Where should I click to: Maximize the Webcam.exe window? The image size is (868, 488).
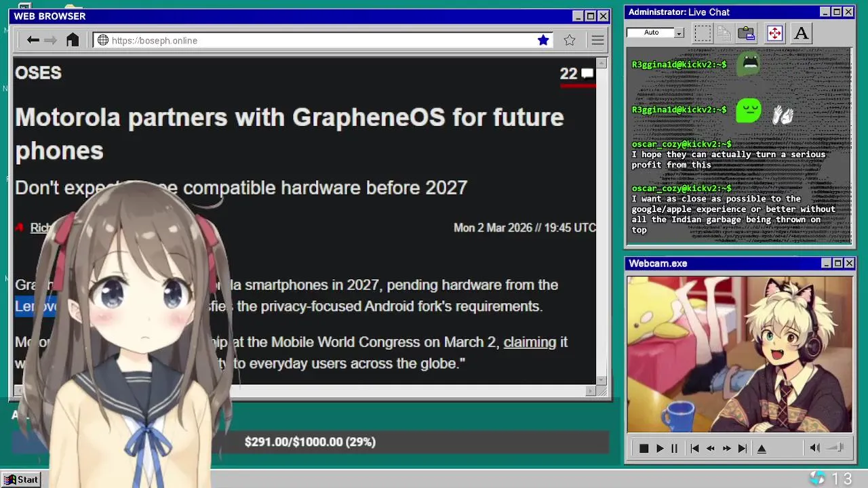click(837, 263)
